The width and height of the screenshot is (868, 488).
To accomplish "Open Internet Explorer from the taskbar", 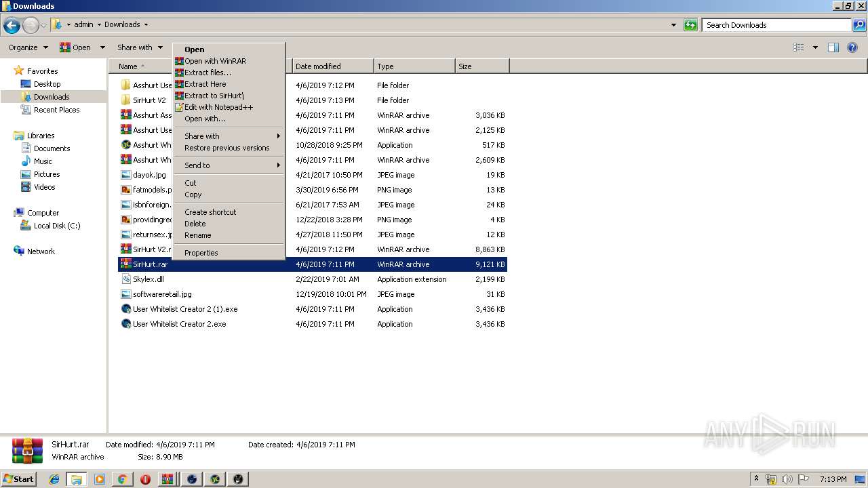I will 54,479.
